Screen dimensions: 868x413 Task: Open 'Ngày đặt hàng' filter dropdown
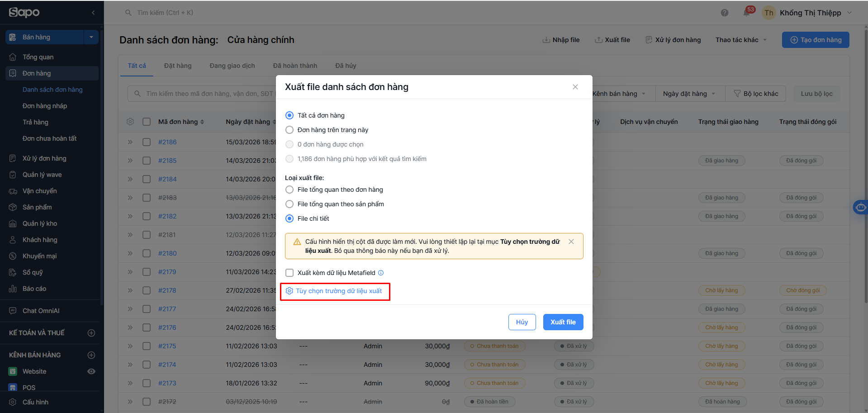pyautogui.click(x=689, y=94)
